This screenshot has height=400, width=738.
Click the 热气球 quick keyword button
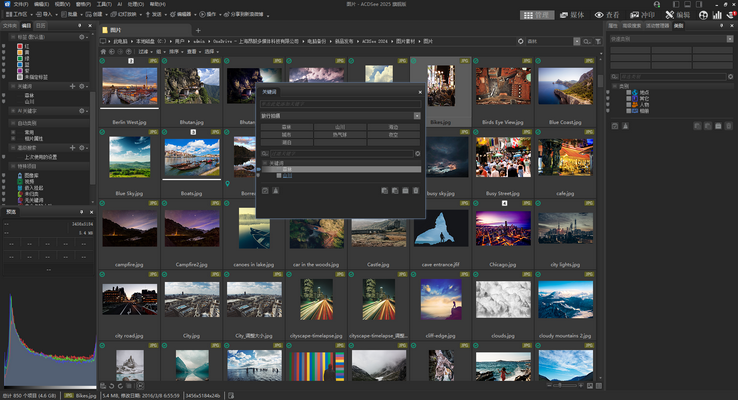point(339,135)
